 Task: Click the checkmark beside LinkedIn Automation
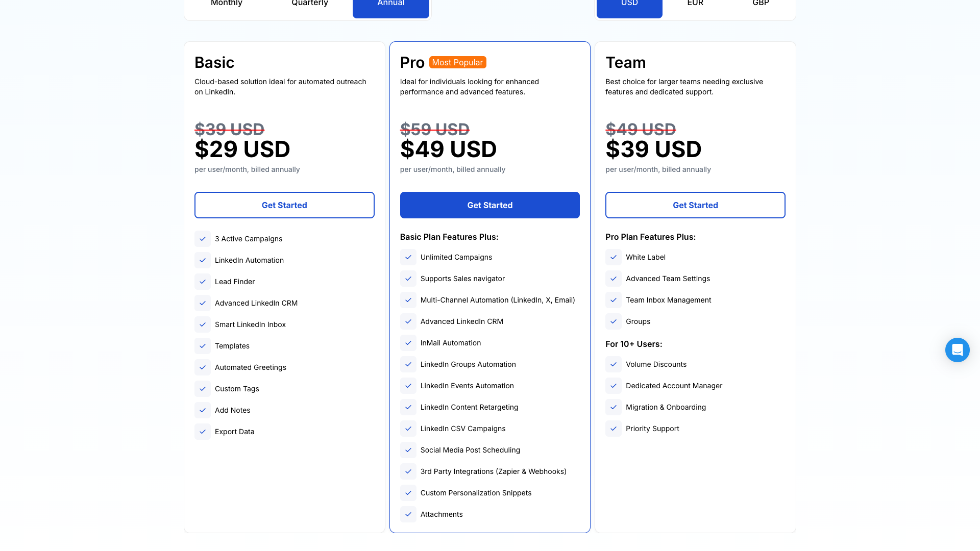(x=203, y=260)
